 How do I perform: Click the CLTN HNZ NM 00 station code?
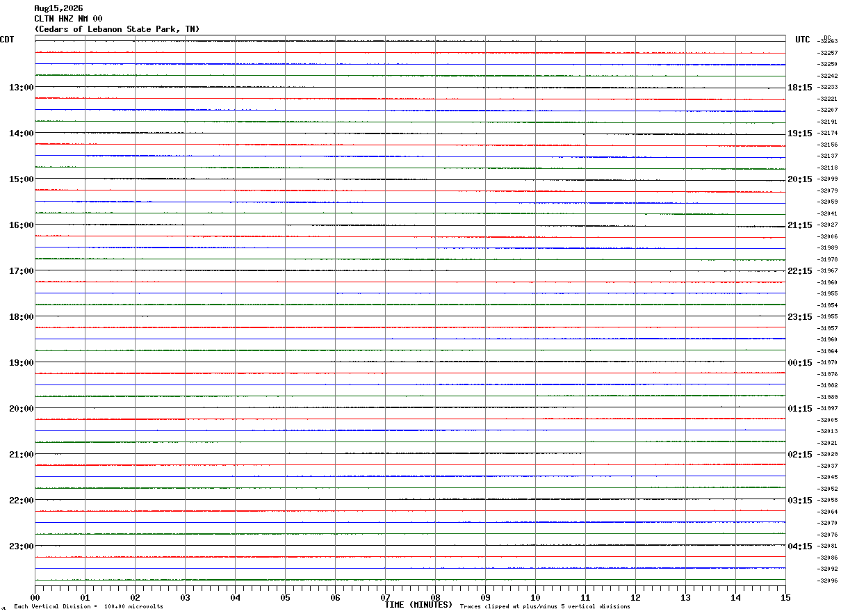click(x=68, y=19)
